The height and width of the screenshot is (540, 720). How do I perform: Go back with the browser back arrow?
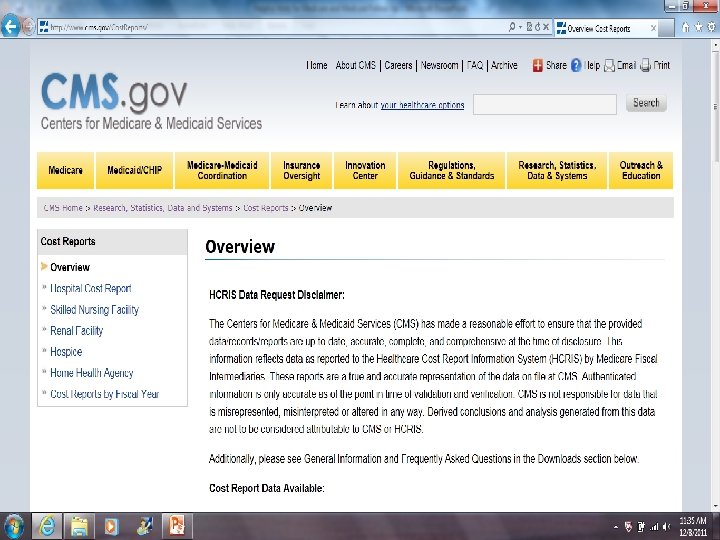coord(10,27)
